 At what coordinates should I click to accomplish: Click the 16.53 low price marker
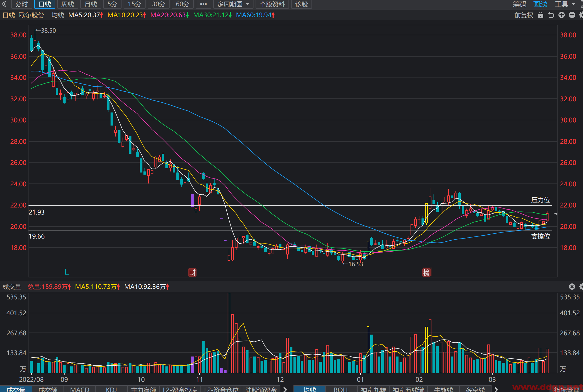[x=353, y=264]
